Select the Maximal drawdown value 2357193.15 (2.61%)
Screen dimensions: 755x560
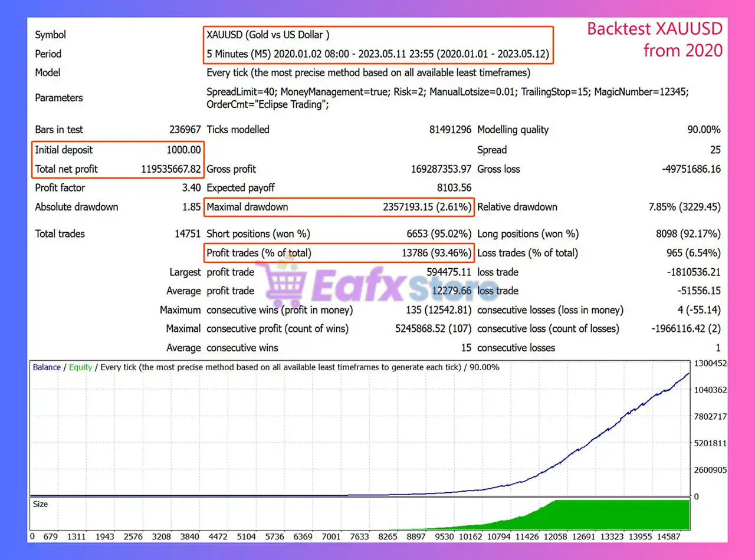point(427,207)
